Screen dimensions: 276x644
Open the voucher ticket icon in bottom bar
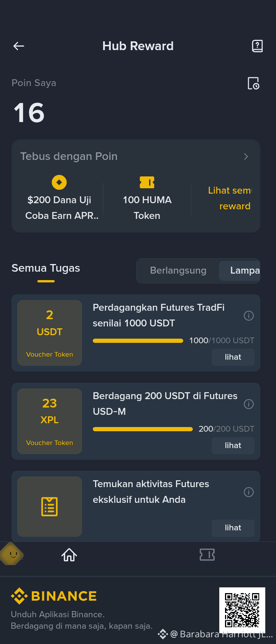click(x=207, y=555)
